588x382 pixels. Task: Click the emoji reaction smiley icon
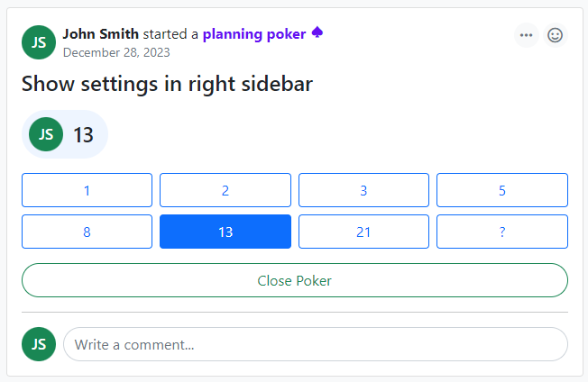(556, 35)
